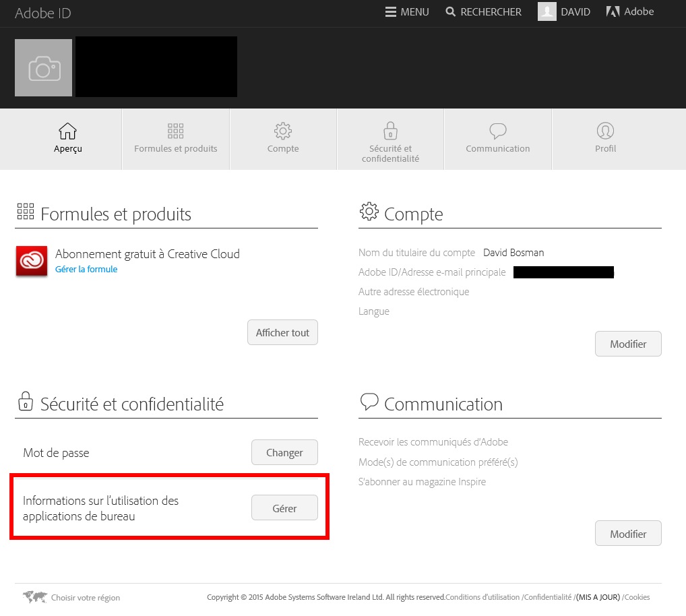This screenshot has width=686, height=616.
Task: Open the DAVID user avatar icon
Action: point(547,11)
